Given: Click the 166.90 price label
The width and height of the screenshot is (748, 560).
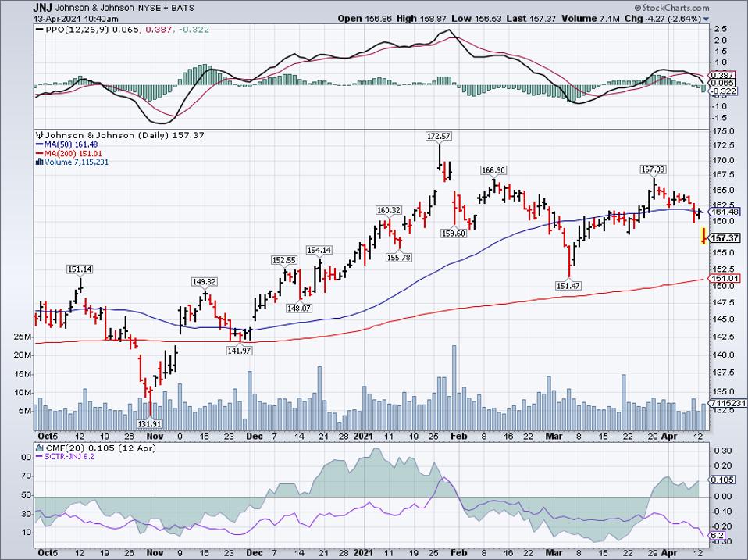Looking at the screenshot, I should (493, 170).
